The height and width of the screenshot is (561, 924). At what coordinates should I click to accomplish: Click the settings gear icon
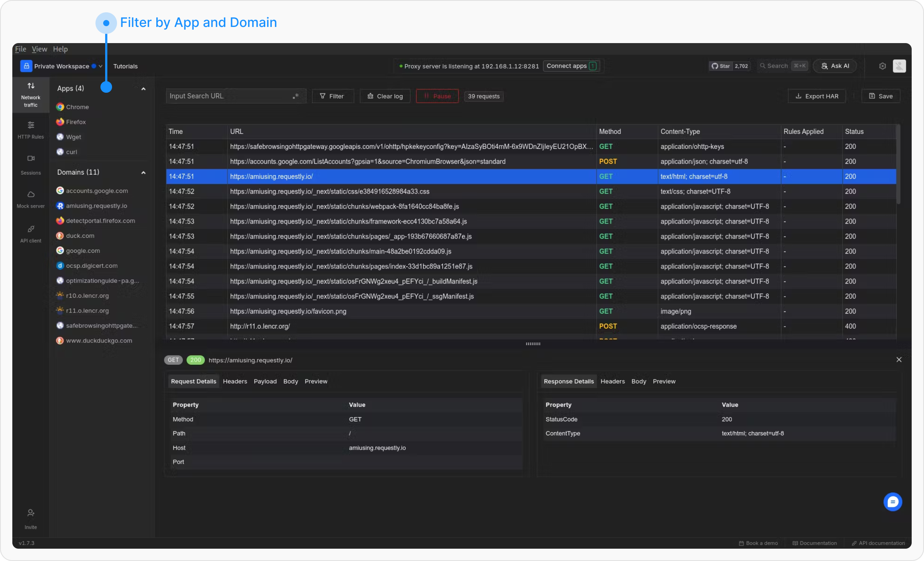pyautogui.click(x=882, y=66)
